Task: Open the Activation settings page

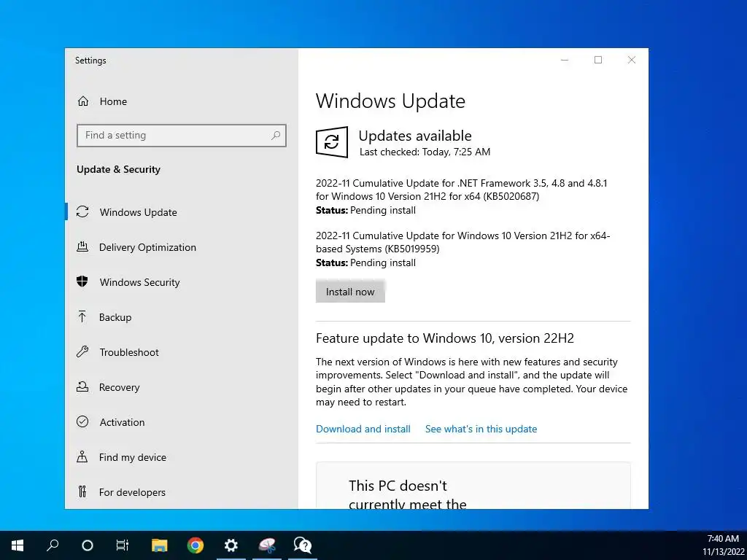Action: (182, 422)
